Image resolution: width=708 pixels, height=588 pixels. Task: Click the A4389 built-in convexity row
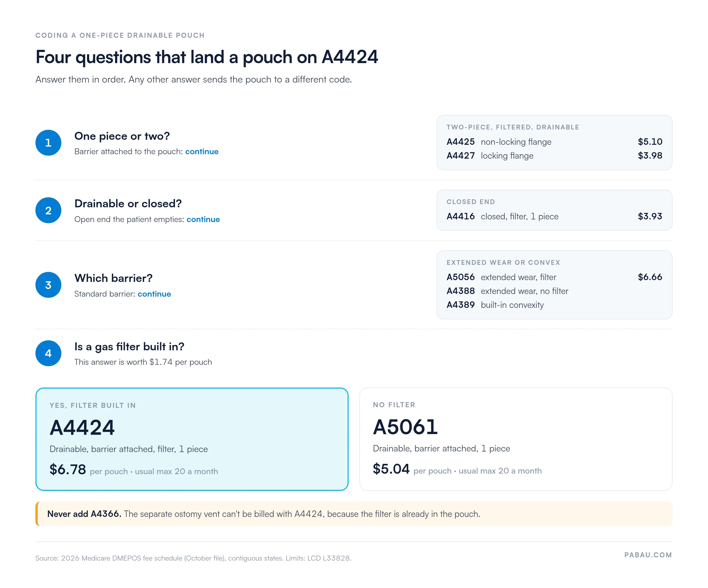554,305
